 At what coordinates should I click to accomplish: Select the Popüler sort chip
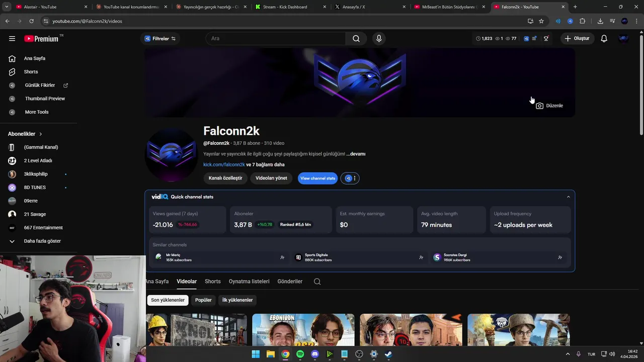(x=203, y=300)
